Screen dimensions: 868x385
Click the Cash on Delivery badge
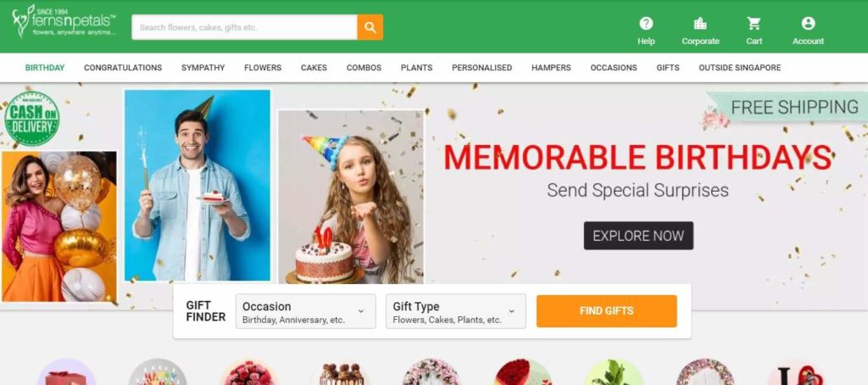(x=31, y=119)
